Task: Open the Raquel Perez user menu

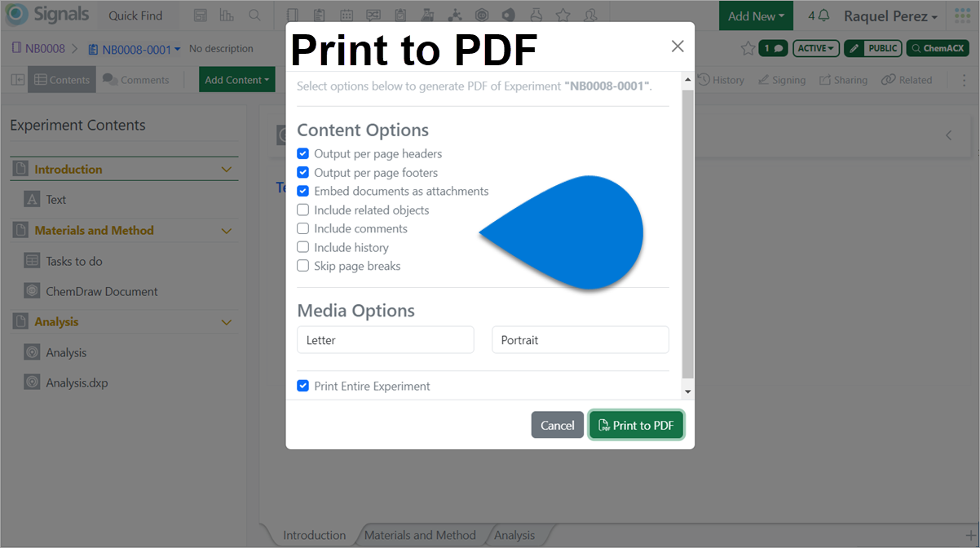Action: point(890,16)
